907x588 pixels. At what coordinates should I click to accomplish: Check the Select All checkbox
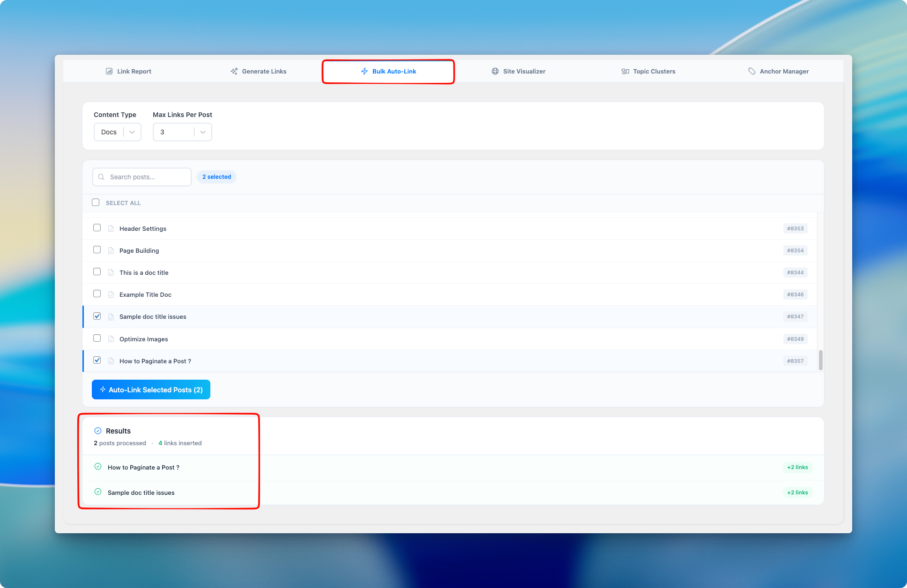coord(96,202)
